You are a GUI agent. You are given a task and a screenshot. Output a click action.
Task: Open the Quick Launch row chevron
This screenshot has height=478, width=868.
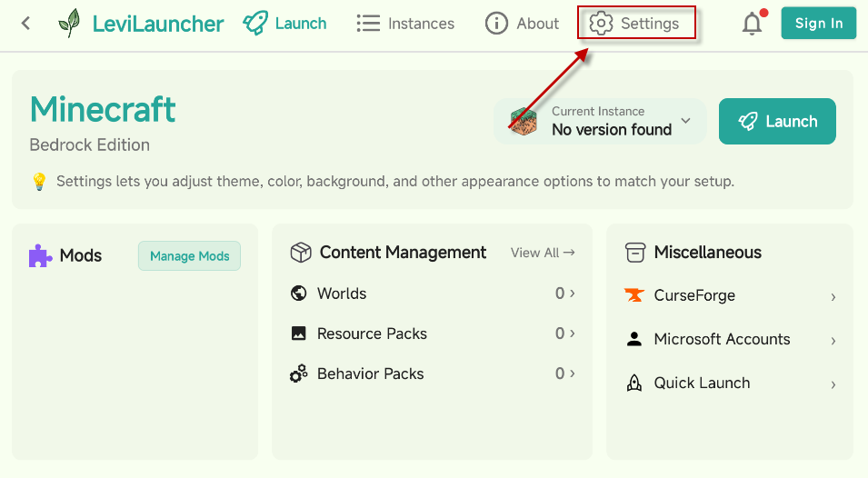pyautogui.click(x=833, y=384)
